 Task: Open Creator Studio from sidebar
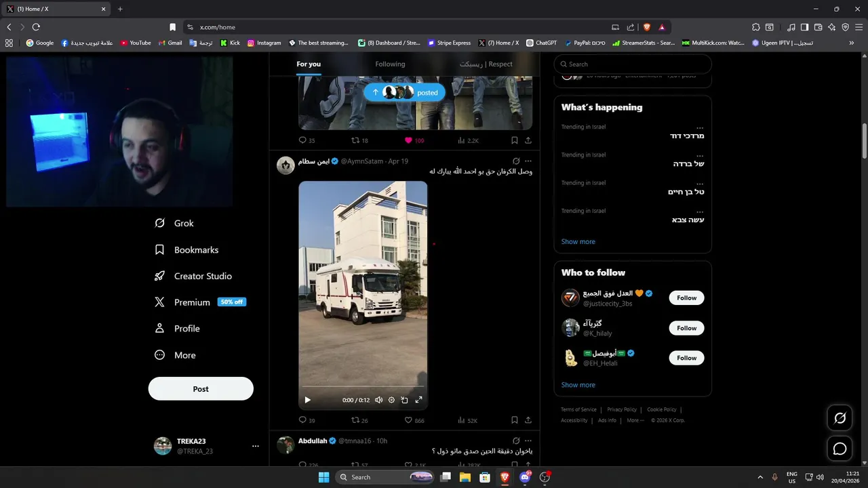193,276
